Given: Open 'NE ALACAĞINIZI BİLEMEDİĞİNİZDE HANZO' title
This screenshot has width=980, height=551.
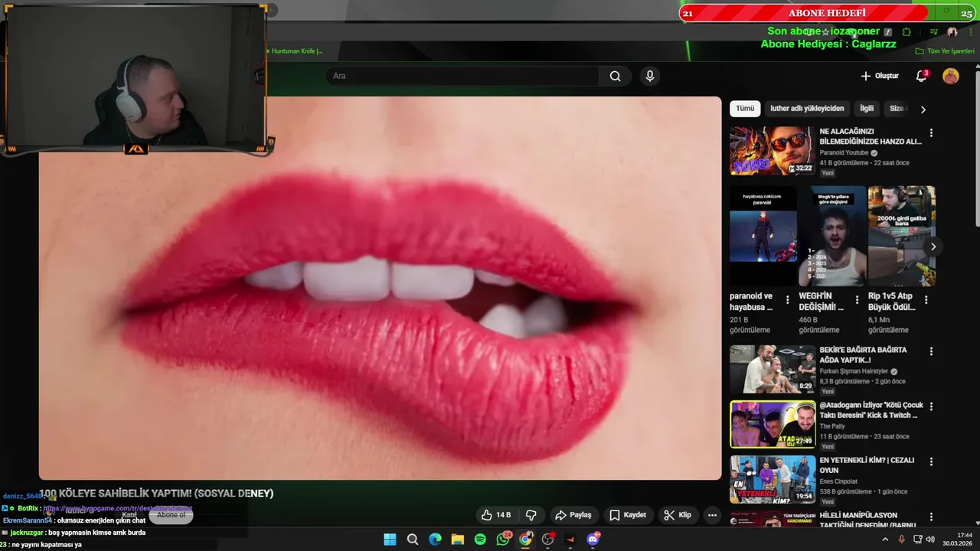Looking at the screenshot, I should (x=871, y=136).
